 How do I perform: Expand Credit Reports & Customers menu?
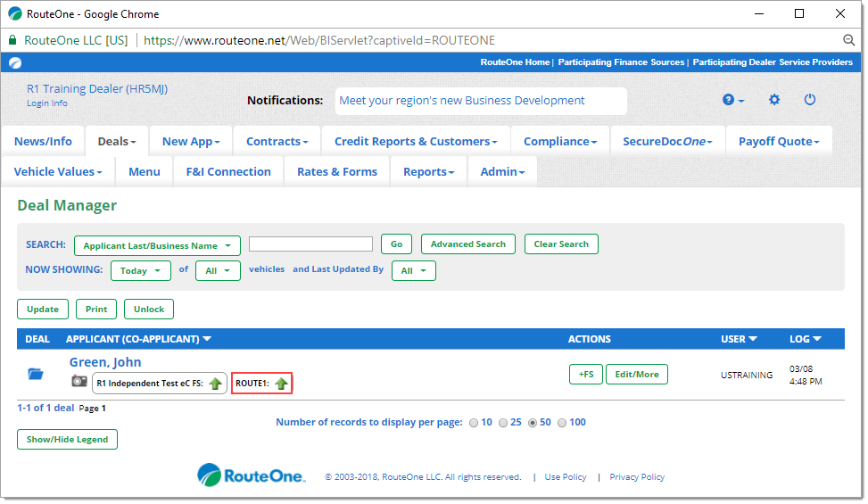coord(416,142)
